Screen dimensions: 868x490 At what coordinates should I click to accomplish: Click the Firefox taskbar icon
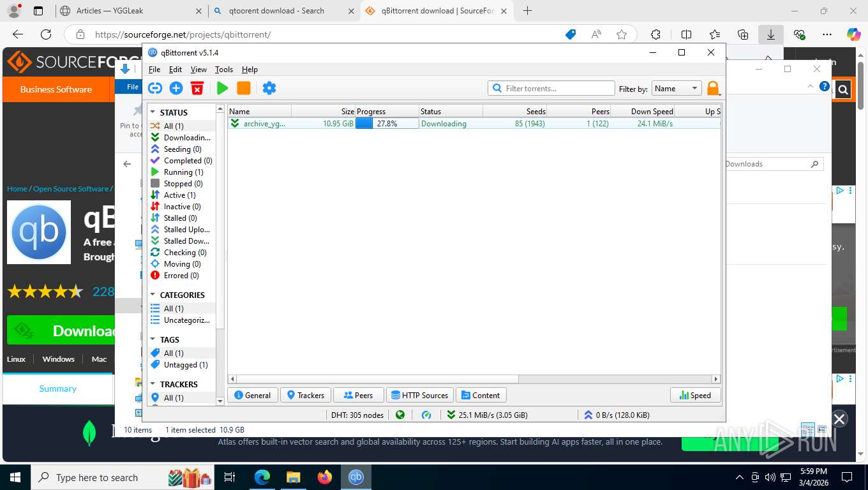pos(325,477)
